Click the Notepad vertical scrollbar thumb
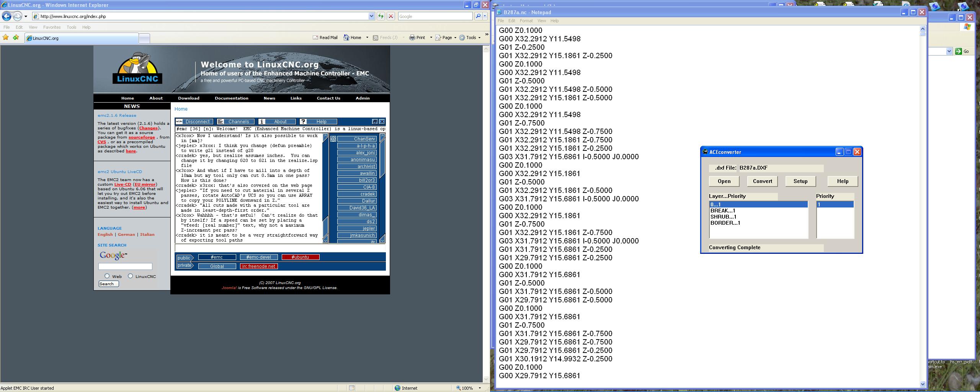This screenshot has width=980, height=392. click(923, 34)
